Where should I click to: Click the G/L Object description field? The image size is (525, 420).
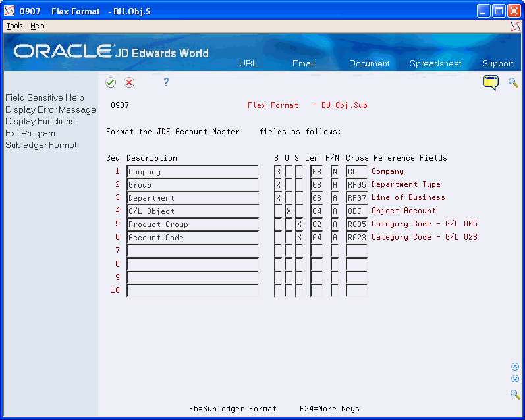[x=192, y=211]
